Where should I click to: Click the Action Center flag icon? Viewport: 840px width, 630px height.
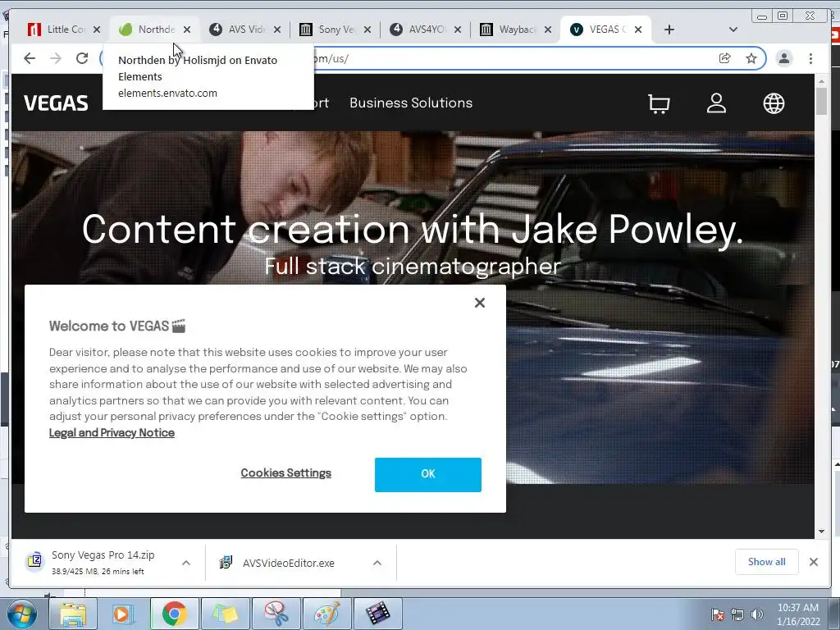point(718,614)
